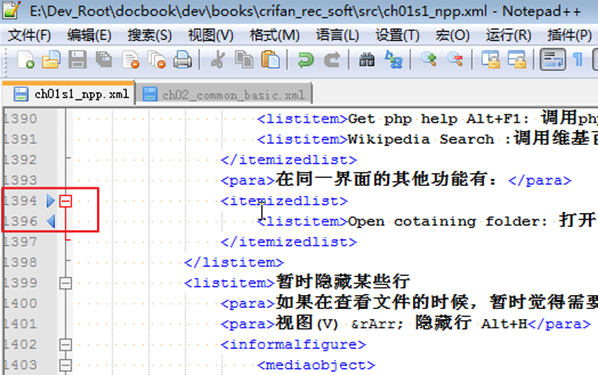Click the <informalfigure> tag
The height and width of the screenshot is (375, 598).
tap(293, 345)
